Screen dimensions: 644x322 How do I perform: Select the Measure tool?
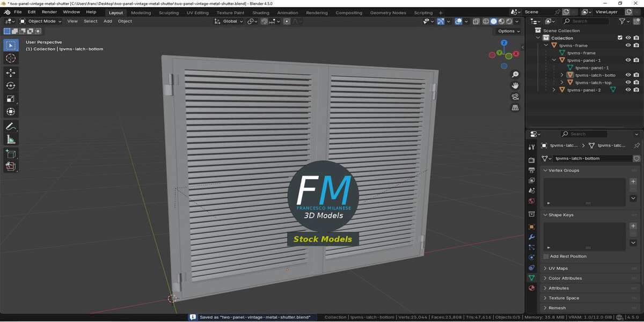11,140
